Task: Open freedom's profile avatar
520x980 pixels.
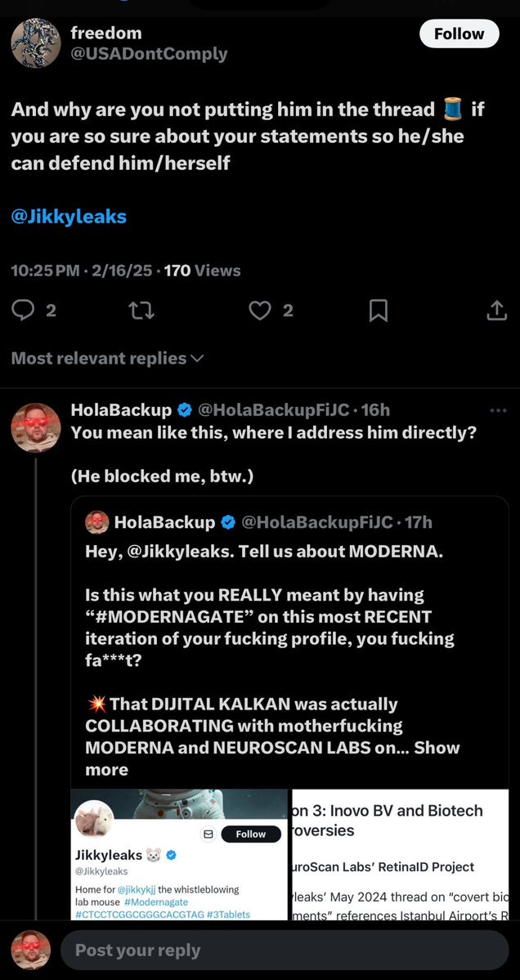Action: click(36, 43)
